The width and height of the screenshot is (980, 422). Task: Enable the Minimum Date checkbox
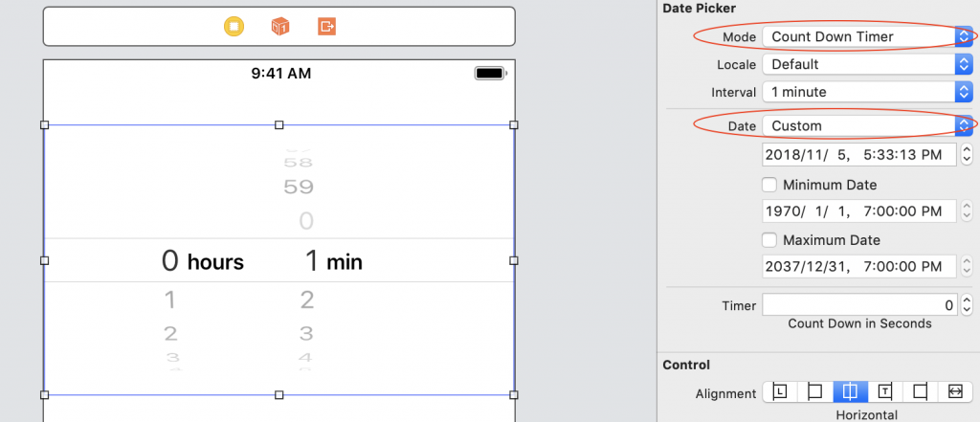[769, 185]
